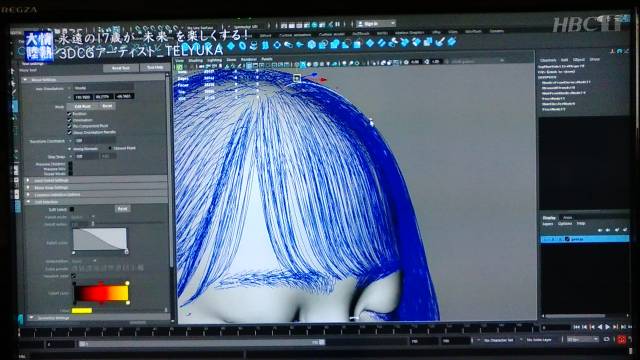
Task: Click Play forwards button
Action: click(607, 327)
